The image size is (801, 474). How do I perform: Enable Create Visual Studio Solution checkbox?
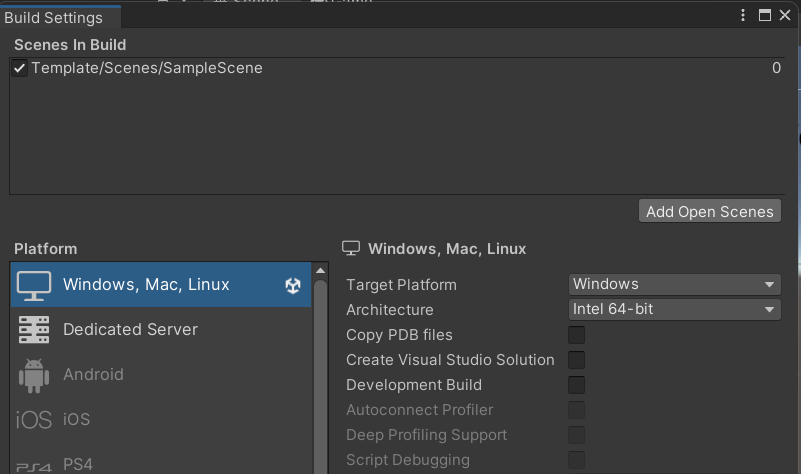(576, 360)
